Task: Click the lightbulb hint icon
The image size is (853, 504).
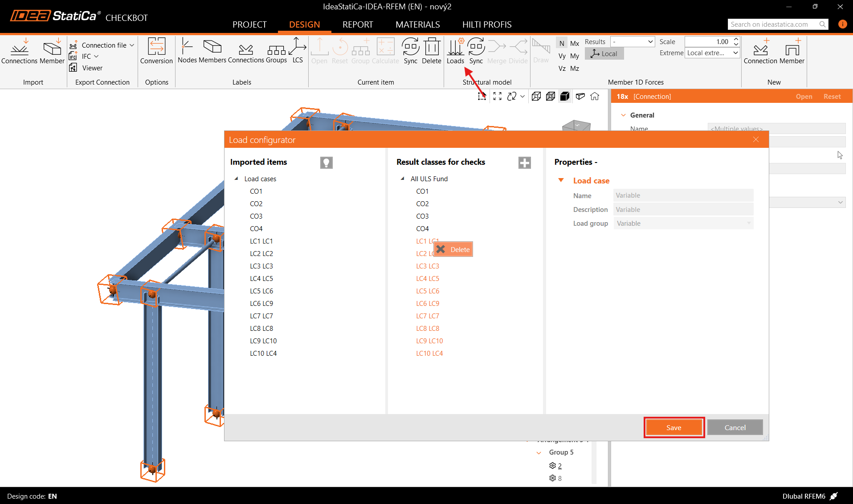Action: [x=326, y=163]
